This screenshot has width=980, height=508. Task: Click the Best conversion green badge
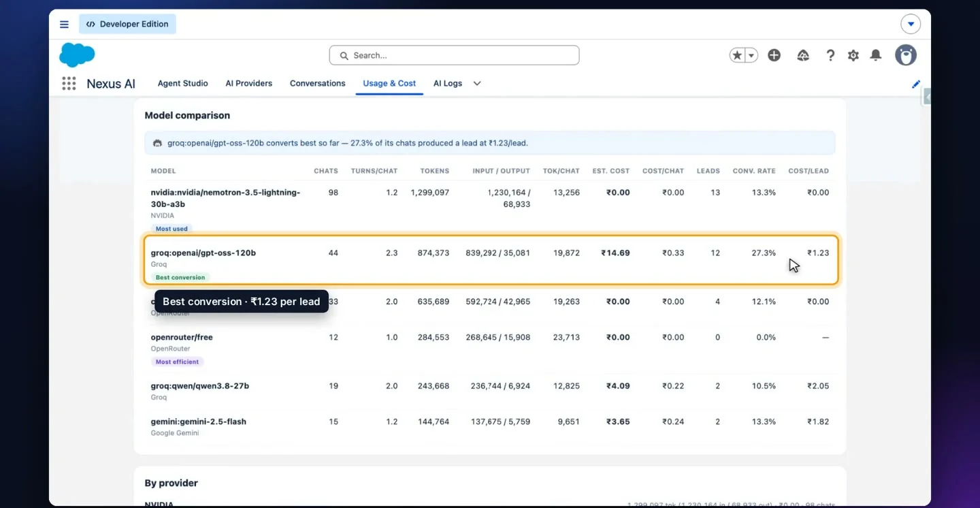(x=180, y=277)
